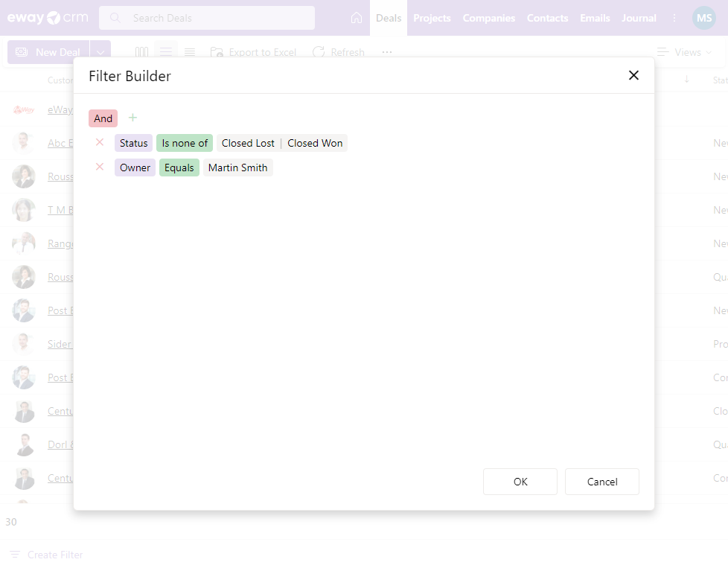Cancel the Filter Builder
The width and height of the screenshot is (728, 568).
[602, 482]
